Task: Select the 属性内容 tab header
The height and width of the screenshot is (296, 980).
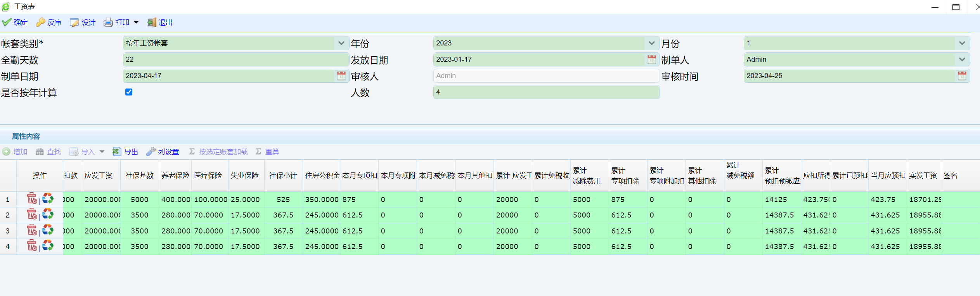Action: (26, 136)
